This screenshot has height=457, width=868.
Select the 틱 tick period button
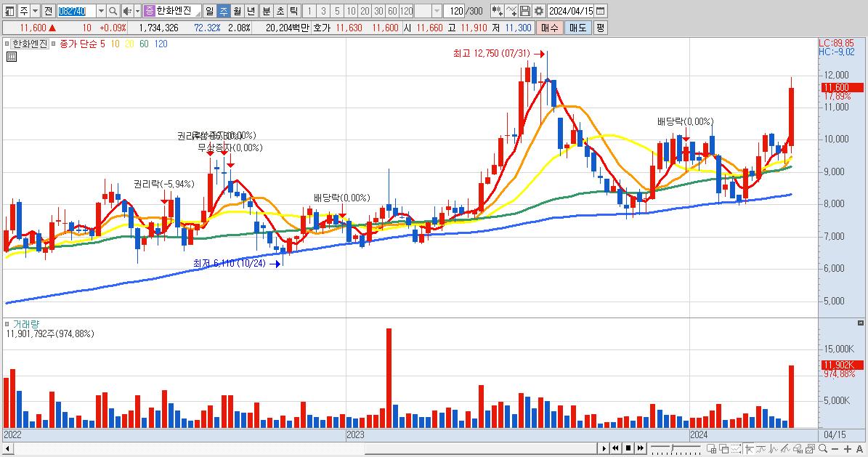(294, 10)
